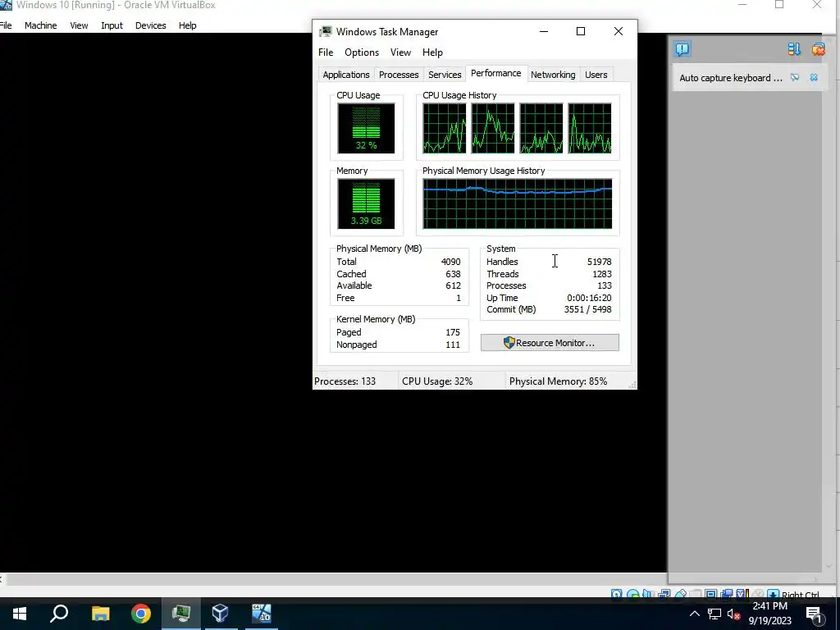This screenshot has height=630, width=840.
Task: Click the remove all notifications icon
Action: click(818, 49)
